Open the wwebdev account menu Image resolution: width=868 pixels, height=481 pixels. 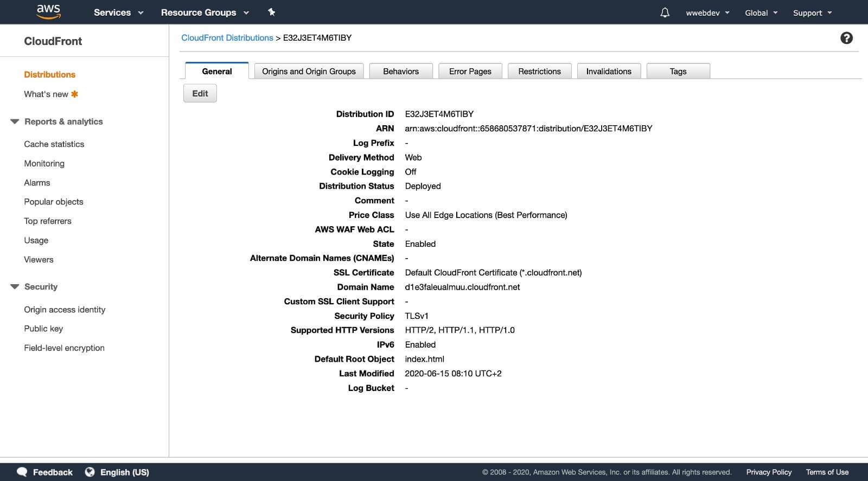tap(707, 13)
